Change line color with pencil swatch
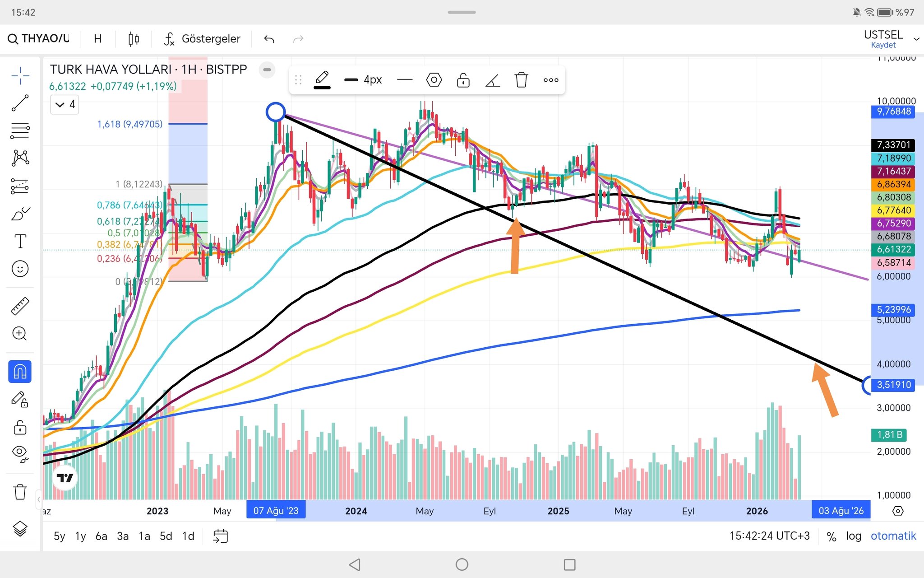Screen dimensions: 924x578 322,80
